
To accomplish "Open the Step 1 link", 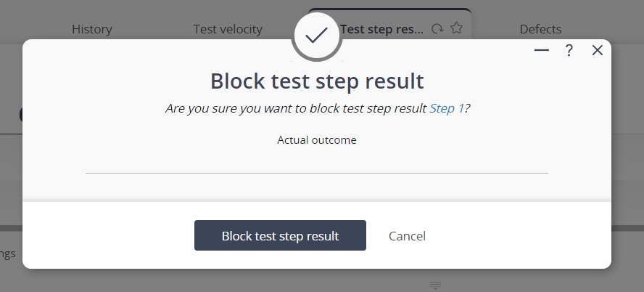I will [x=447, y=108].
